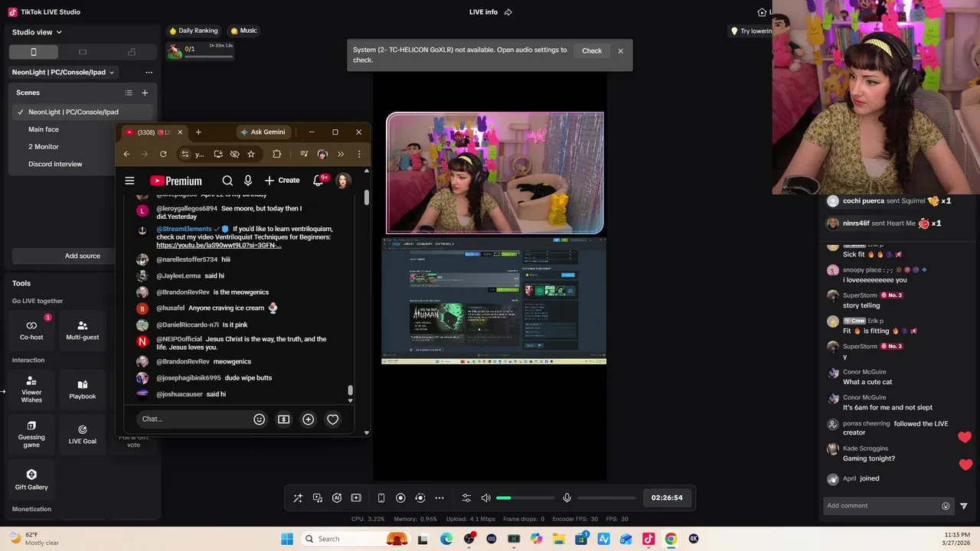Click the 02:26:54 live timer

tap(667, 497)
